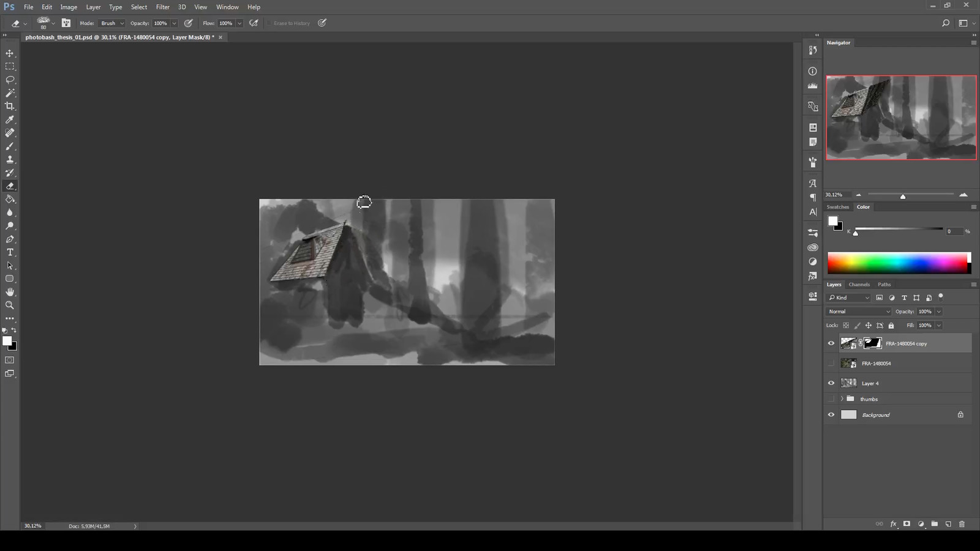Screen dimensions: 980x551
Task: Open the Kind filter dropdown
Action: tap(848, 298)
